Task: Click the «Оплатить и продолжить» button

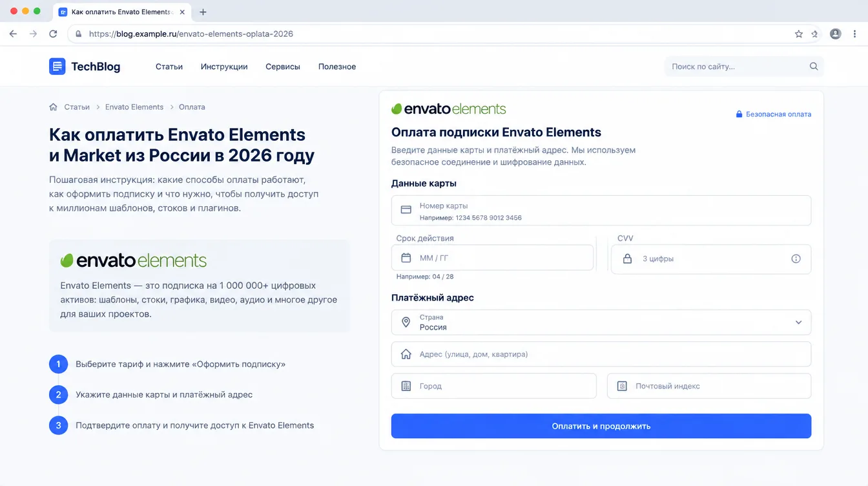Action: (x=601, y=426)
